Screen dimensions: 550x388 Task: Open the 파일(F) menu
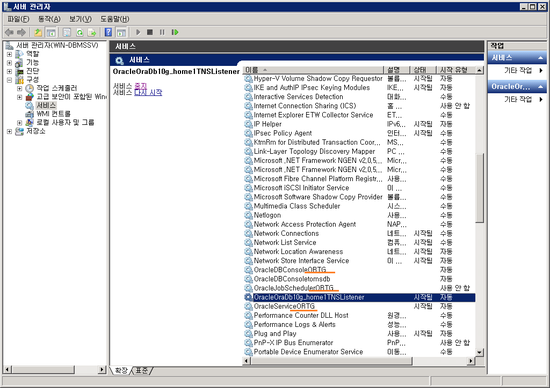click(19, 19)
